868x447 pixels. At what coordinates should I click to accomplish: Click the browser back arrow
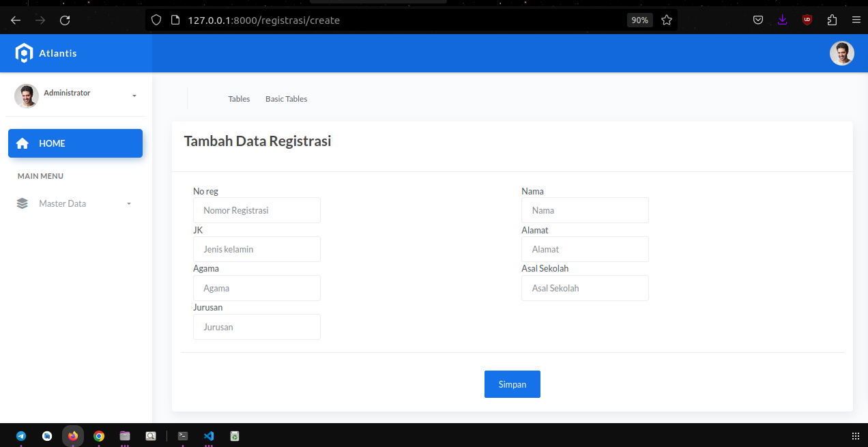click(16, 20)
